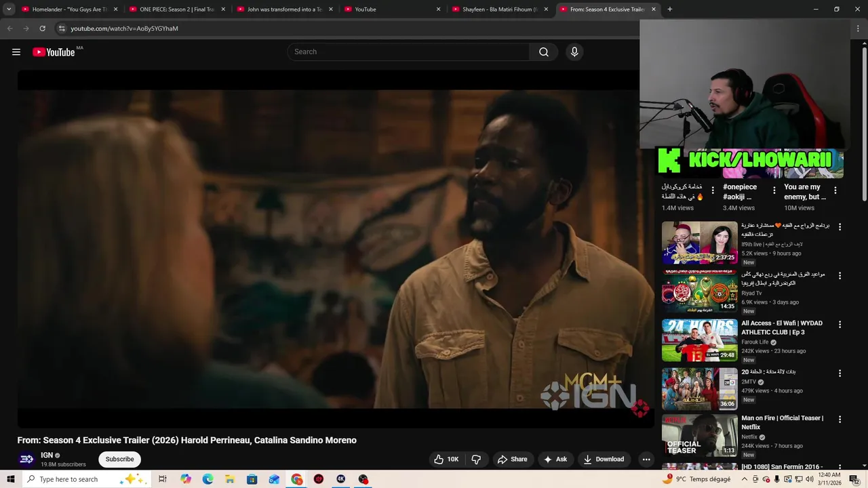Open options for 2MTV video
Image resolution: width=868 pixels, height=488 pixels.
[x=840, y=373]
